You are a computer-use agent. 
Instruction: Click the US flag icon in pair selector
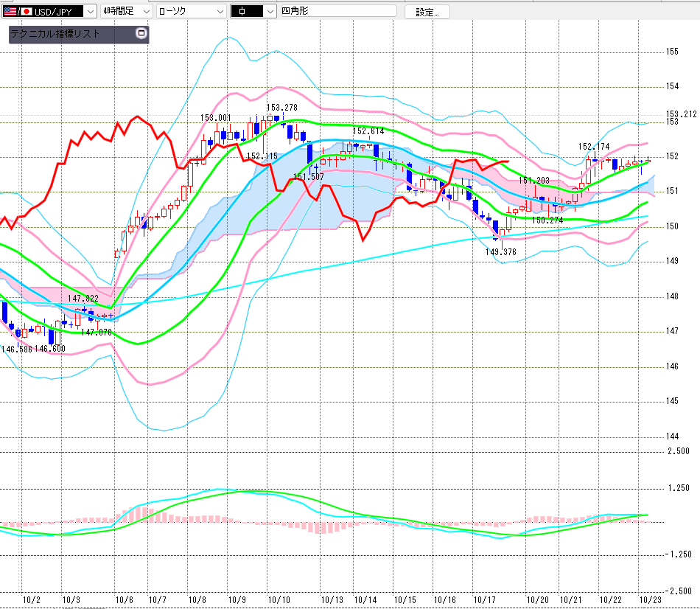9,11
